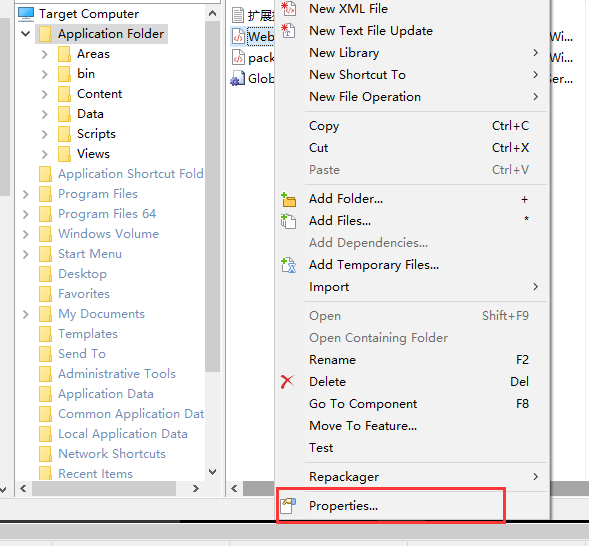Click the New XML File menu icon
The width and height of the screenshot is (589, 546).
click(x=288, y=9)
